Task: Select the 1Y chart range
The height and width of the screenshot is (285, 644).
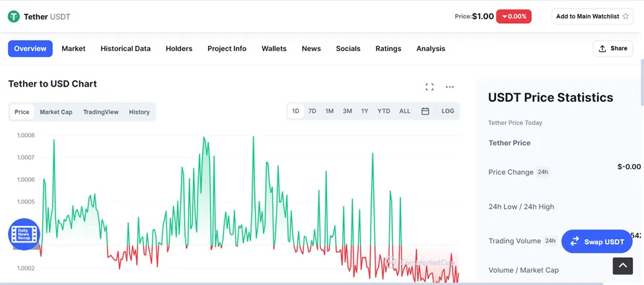Action: [x=365, y=111]
